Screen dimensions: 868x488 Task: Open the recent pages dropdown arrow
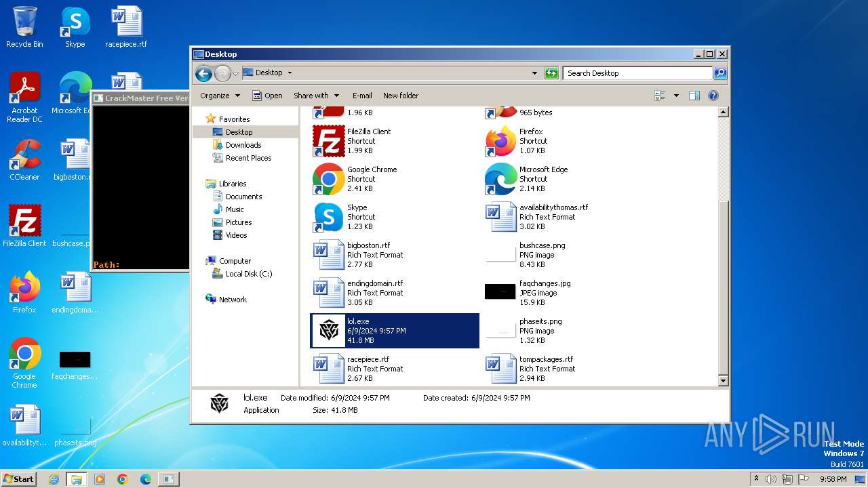tap(235, 73)
